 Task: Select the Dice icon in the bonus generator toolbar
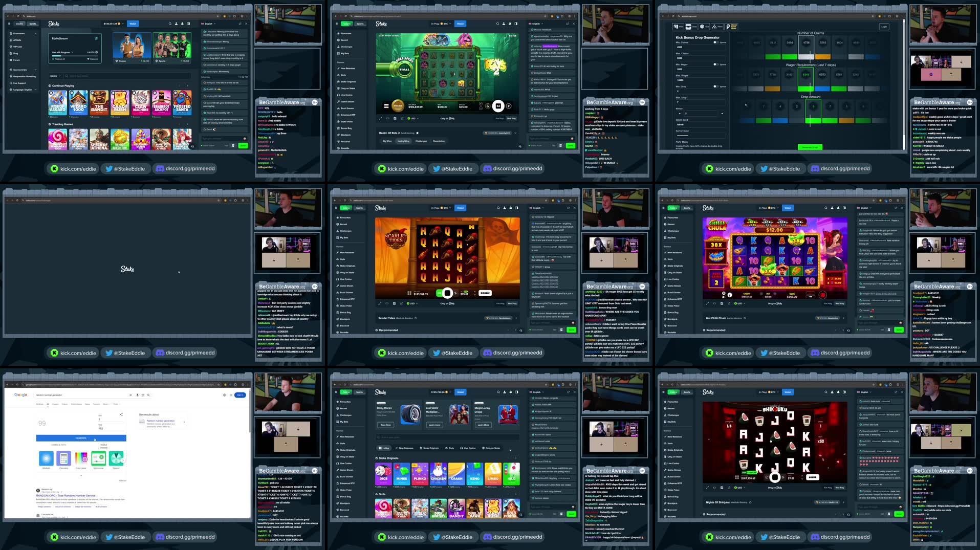pyautogui.click(x=702, y=26)
